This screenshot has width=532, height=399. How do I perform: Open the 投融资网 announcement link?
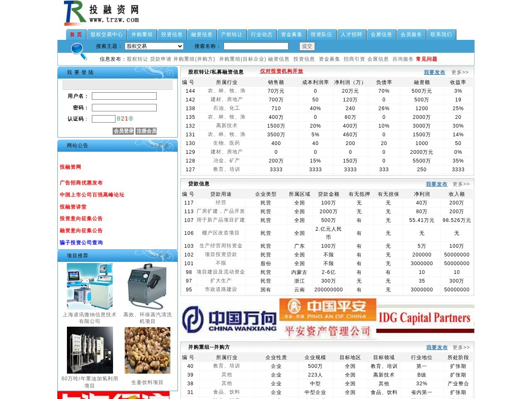tap(70, 167)
